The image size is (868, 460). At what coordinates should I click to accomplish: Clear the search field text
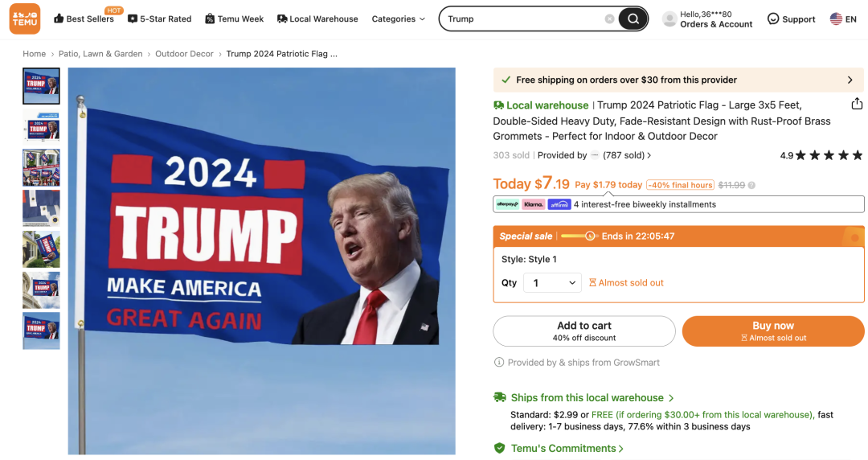pos(609,18)
